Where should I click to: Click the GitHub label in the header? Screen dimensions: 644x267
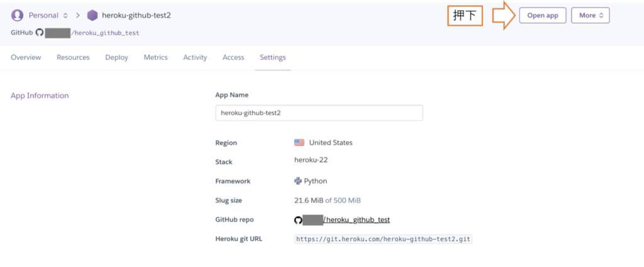22,33
